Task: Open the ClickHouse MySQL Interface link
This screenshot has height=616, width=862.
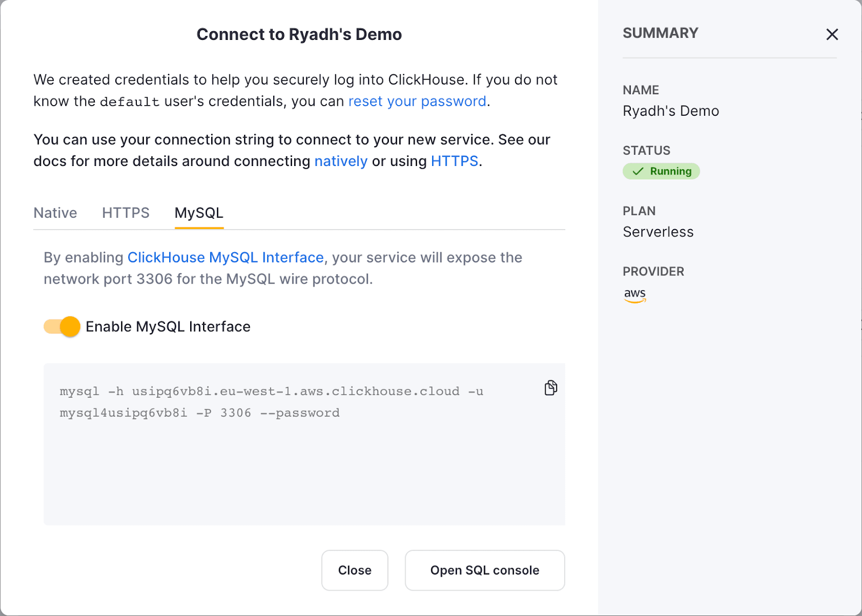Action: (225, 258)
